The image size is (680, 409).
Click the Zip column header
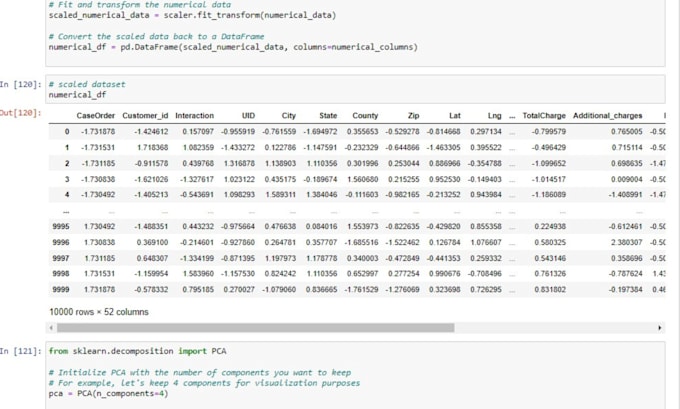pyautogui.click(x=413, y=116)
